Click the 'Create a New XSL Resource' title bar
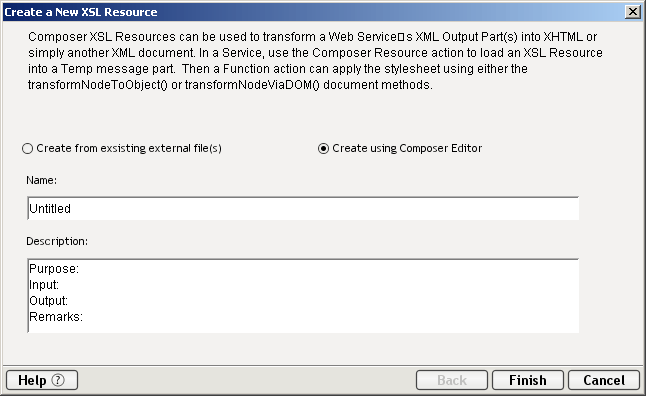Viewport: 646px width, 396px height. pyautogui.click(x=313, y=12)
